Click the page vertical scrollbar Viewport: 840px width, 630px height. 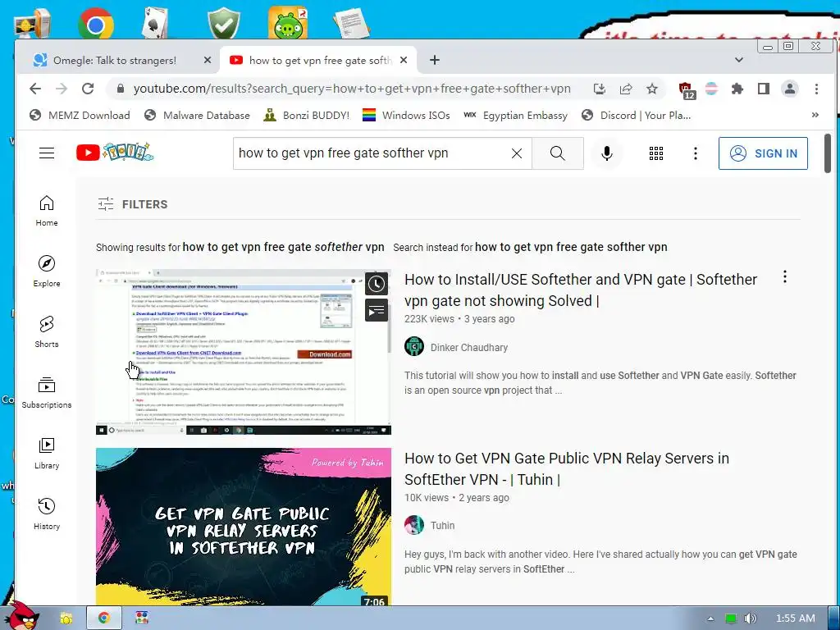828,153
